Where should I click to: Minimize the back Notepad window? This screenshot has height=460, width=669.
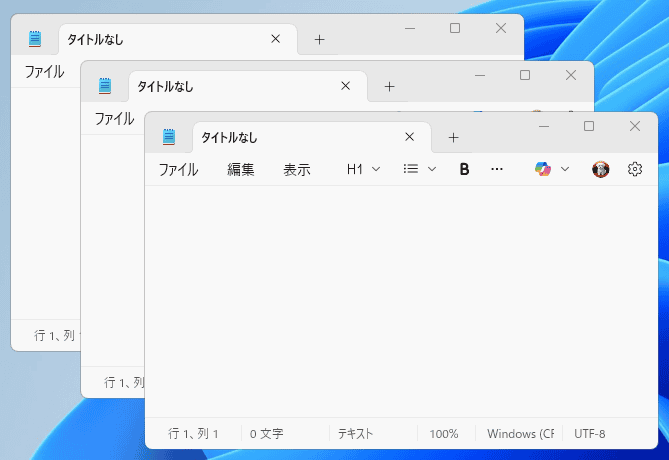click(410, 29)
